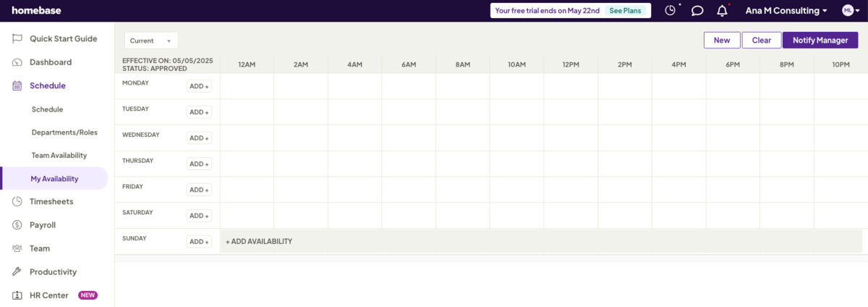Viewport: 868px width, 307px height.
Task: Click the Payroll dollar icon
Action: [17, 225]
